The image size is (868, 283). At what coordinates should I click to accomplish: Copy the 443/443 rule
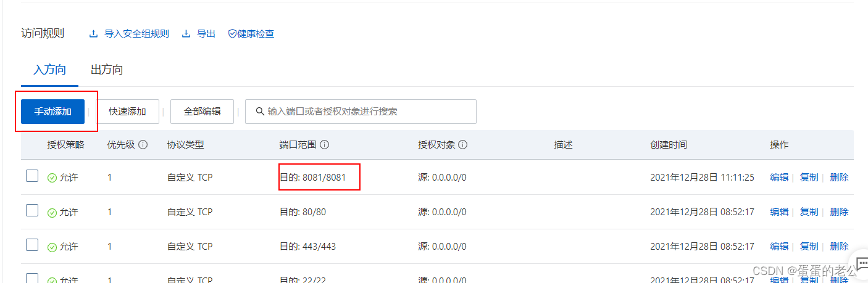click(809, 247)
